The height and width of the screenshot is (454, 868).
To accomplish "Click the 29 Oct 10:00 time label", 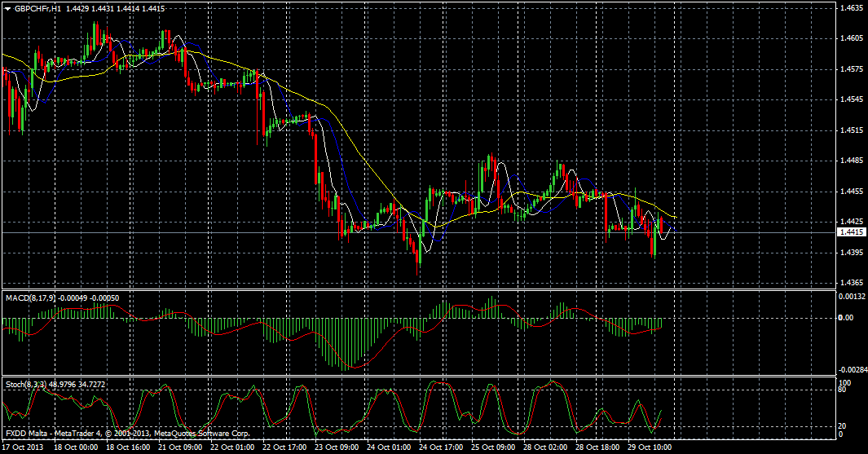I will coord(649,447).
